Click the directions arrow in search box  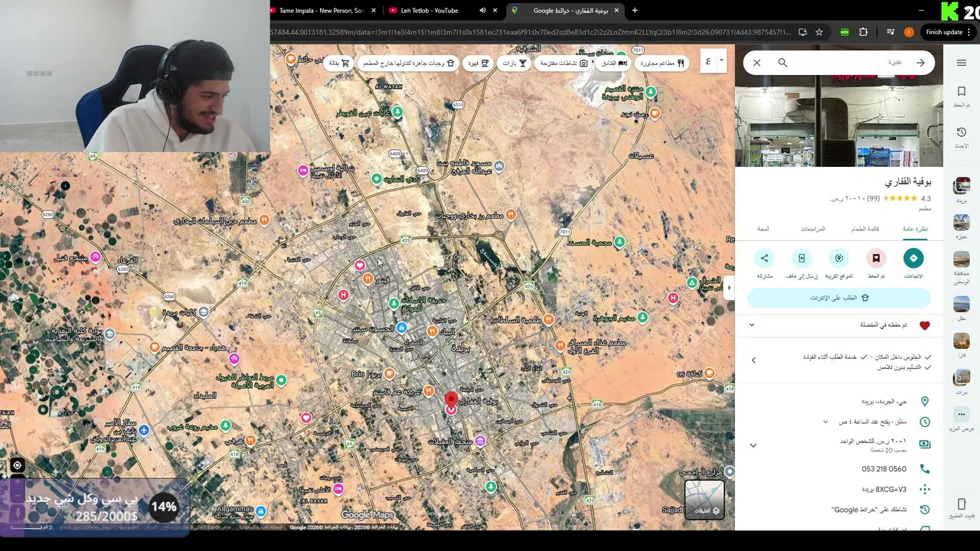(x=920, y=63)
